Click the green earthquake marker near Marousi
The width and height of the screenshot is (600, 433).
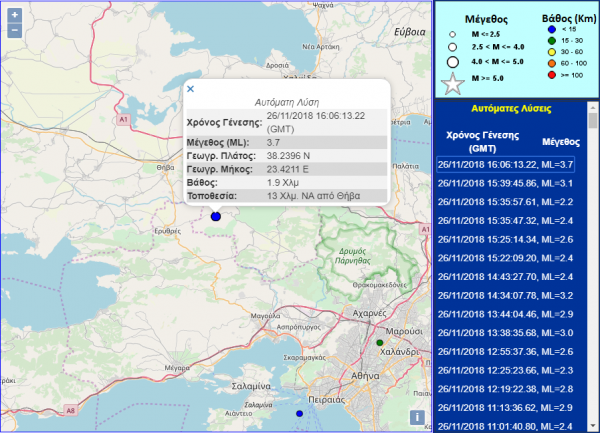click(380, 343)
